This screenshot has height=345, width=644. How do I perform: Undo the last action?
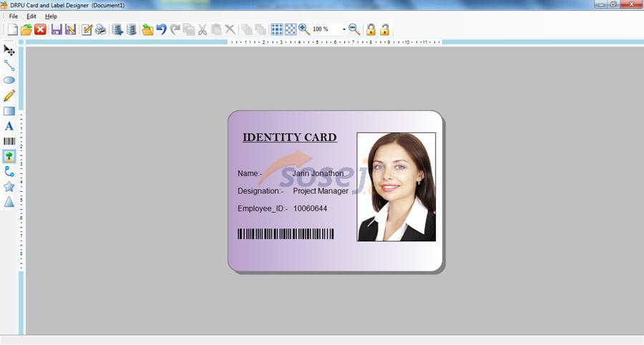tap(162, 29)
